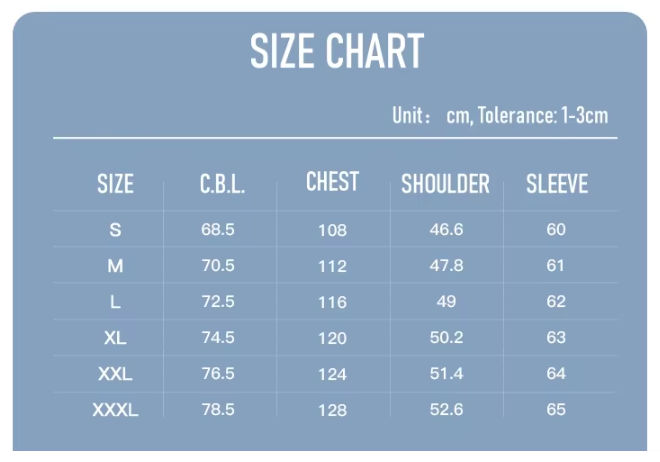Click the SIZE CHART title
Viewport: 660px width, 462px height.
(x=336, y=52)
